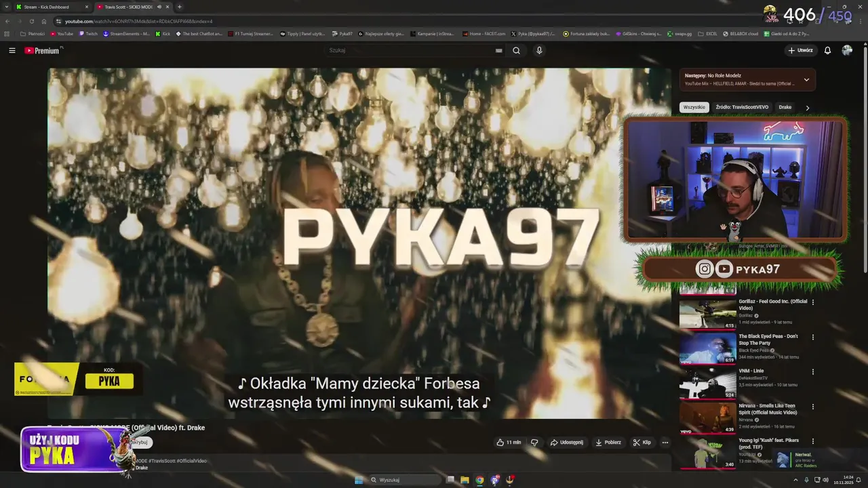Mute the Travis Scott tab audio icon

[159, 7]
